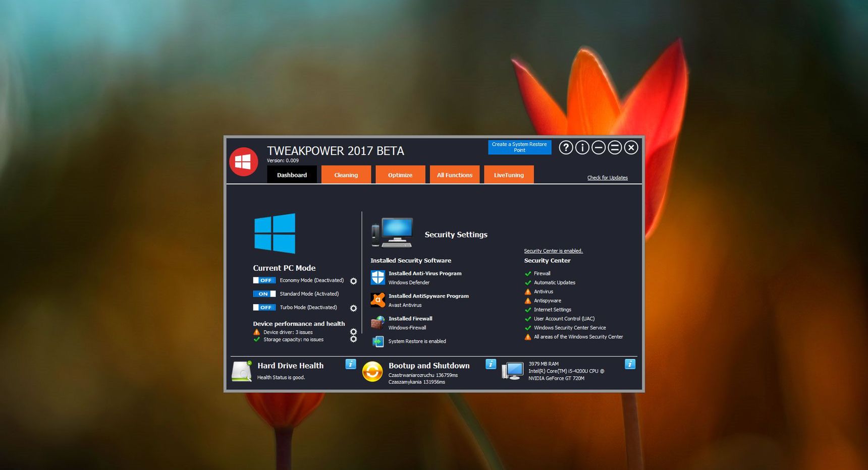Image resolution: width=868 pixels, height=470 pixels.
Task: Toggle the Economy Mode switch
Action: (x=264, y=280)
